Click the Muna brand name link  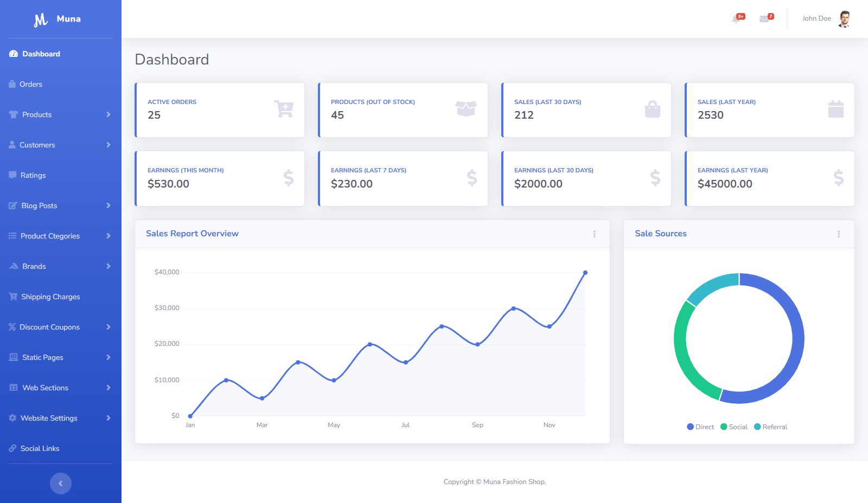pyautogui.click(x=69, y=19)
